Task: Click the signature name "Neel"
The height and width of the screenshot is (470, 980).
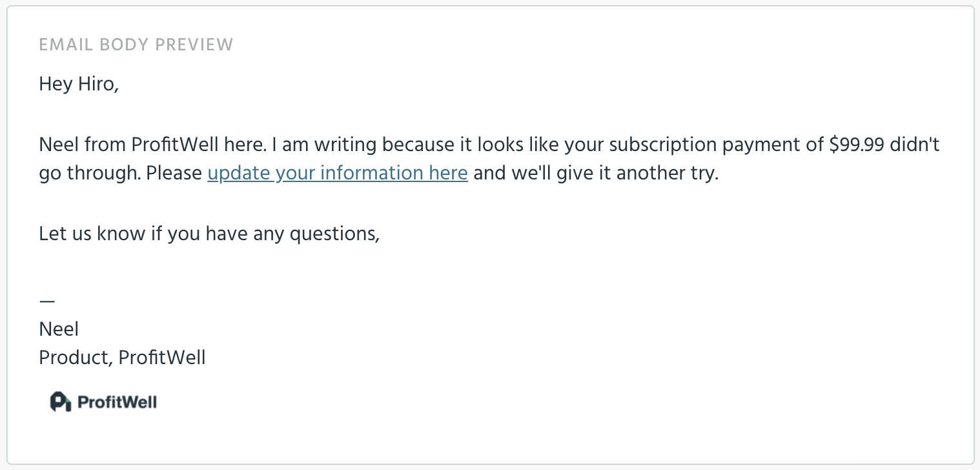Action: coord(59,329)
